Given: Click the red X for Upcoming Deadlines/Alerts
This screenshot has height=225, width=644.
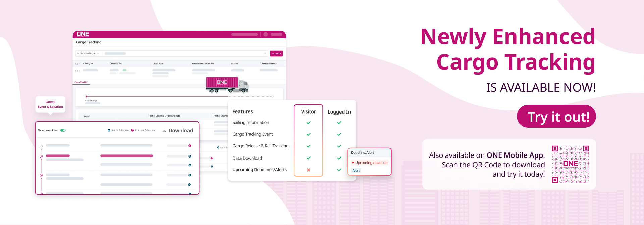Looking at the screenshot, I should click(308, 170).
